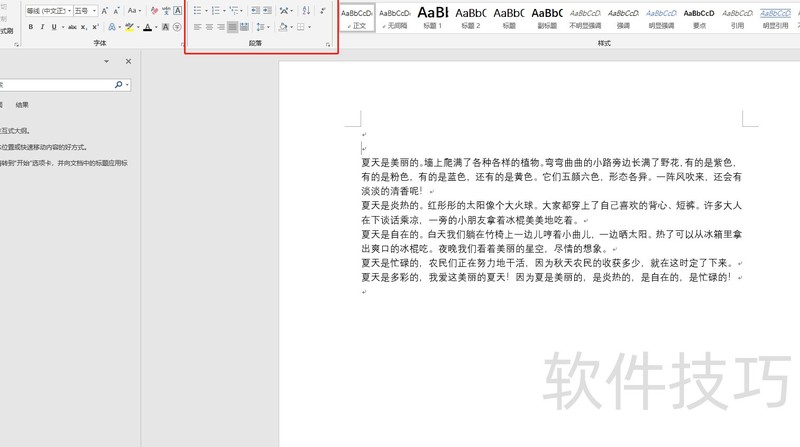The width and height of the screenshot is (800, 447).
Task: Center align text
Action: [209, 27]
